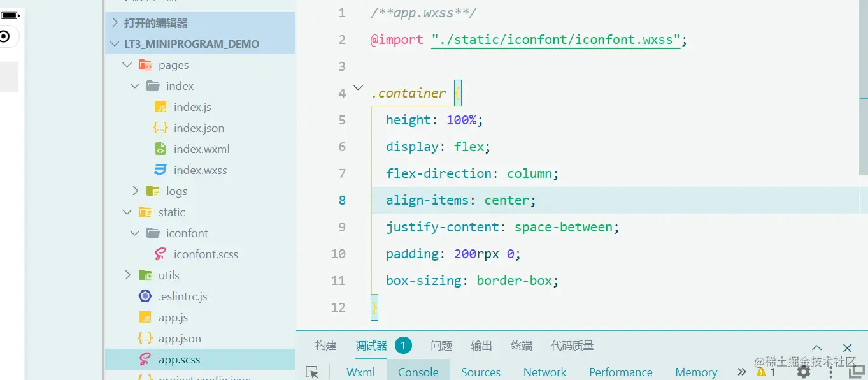Collapse the debug panel with up chevron
The height and width of the screenshot is (380, 868).
816,348
